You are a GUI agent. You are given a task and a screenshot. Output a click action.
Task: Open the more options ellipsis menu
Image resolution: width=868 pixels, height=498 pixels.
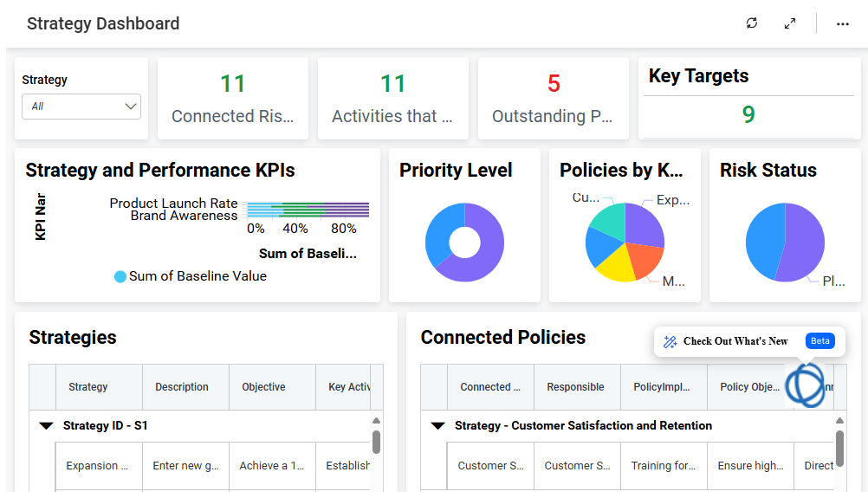coord(843,24)
